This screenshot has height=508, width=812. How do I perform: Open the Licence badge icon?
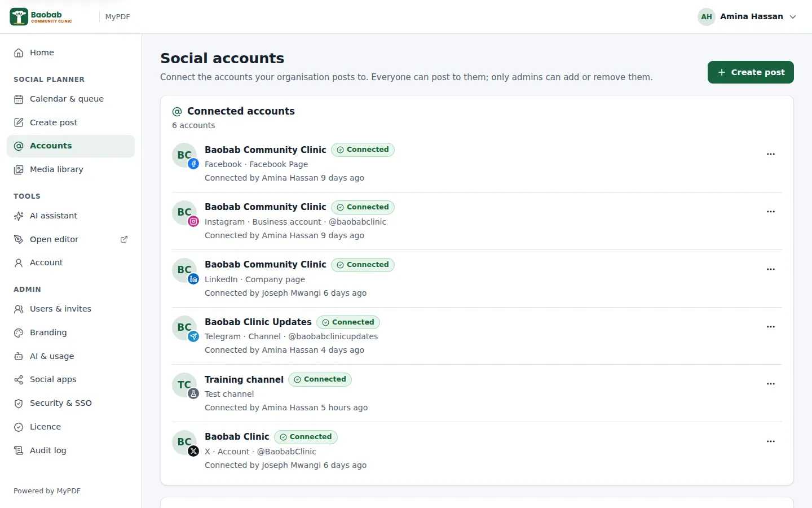(x=19, y=427)
